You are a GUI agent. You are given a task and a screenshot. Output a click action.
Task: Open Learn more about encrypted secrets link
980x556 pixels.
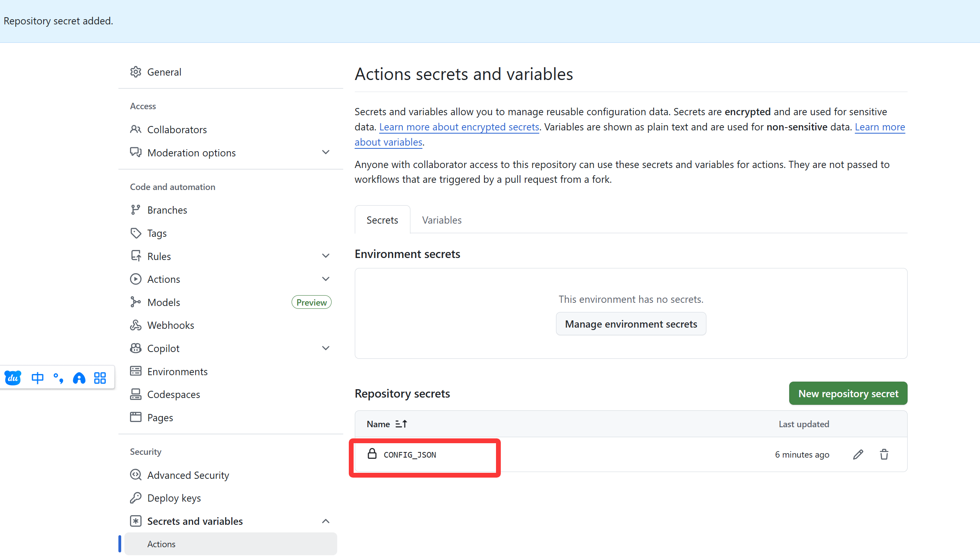coord(459,127)
